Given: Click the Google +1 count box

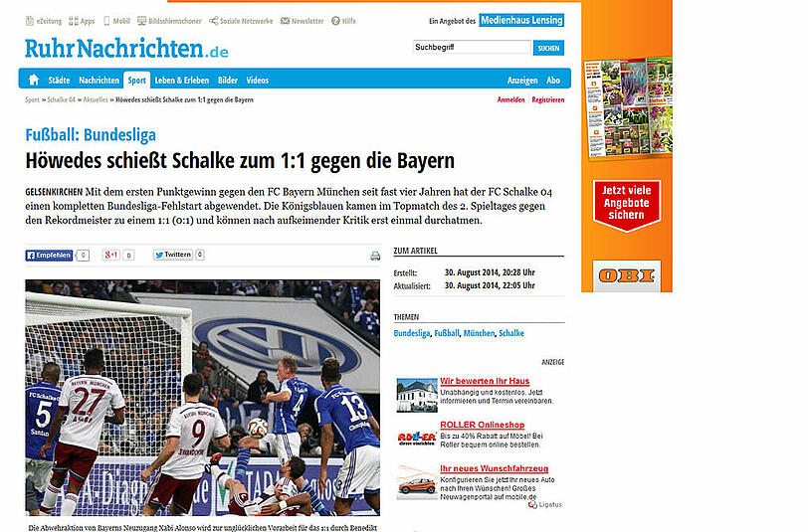Looking at the screenshot, I should pos(128,255).
